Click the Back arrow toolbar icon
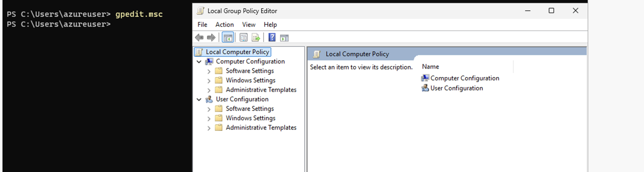The image size is (644, 172). coord(199,38)
